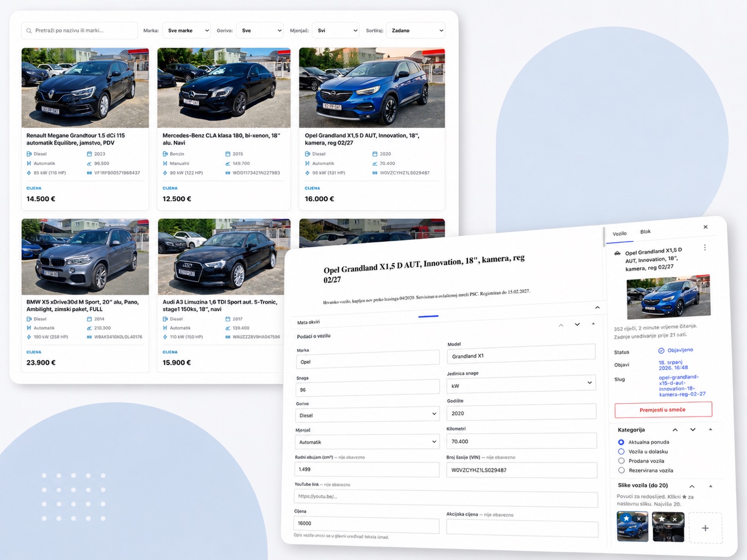Click the YouTube link input field
This screenshot has width=747, height=560.
click(446, 498)
